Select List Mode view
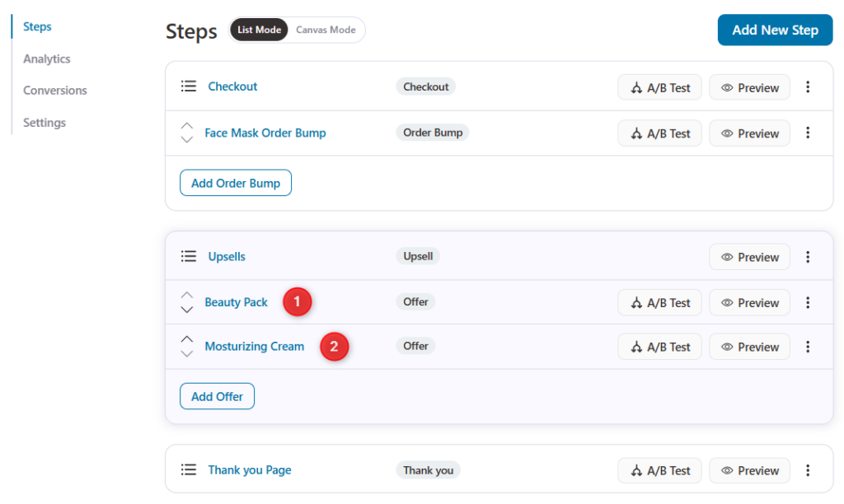 point(259,30)
